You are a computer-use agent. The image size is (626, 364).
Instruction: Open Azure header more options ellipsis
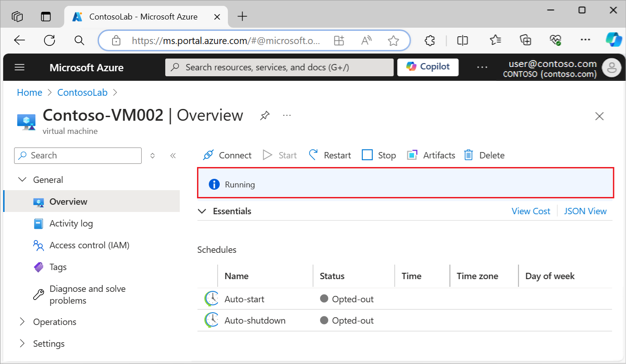pos(482,68)
